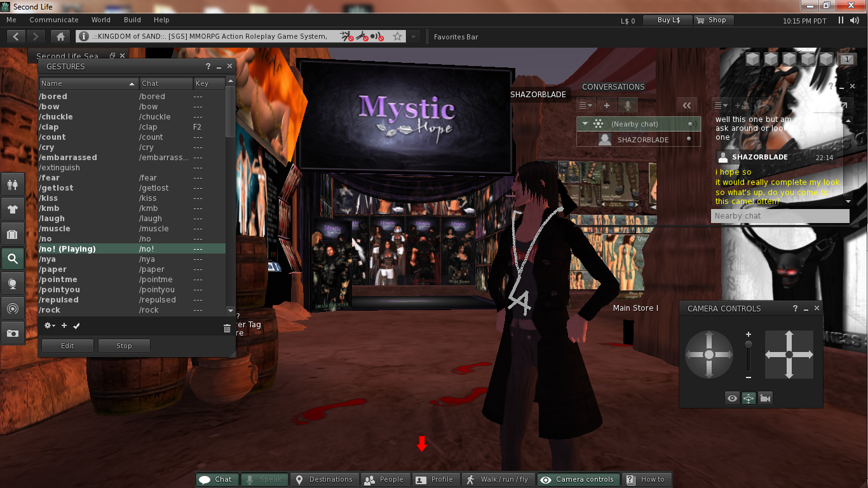Toggle the Camera controls toolbar button
Image resolution: width=868 pixels, height=488 pixels.
[578, 480]
